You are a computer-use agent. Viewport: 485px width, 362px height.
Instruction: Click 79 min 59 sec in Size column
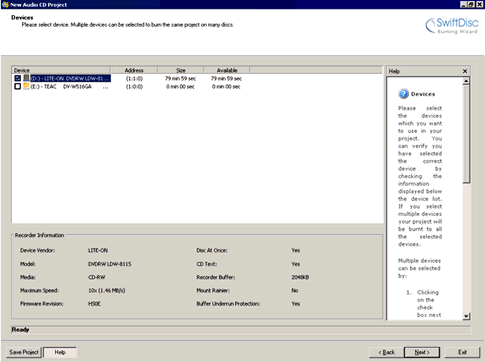[180, 78]
